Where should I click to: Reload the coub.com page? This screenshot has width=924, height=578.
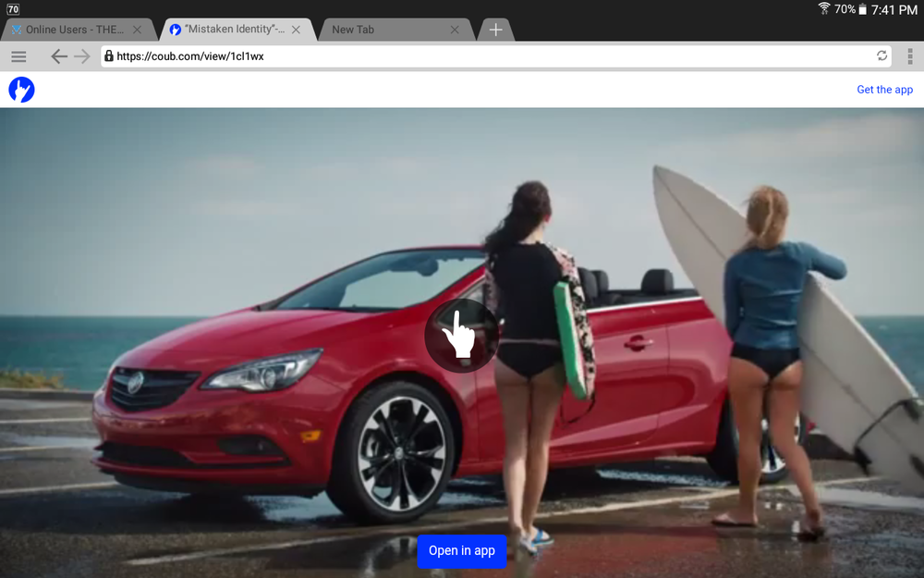(881, 56)
